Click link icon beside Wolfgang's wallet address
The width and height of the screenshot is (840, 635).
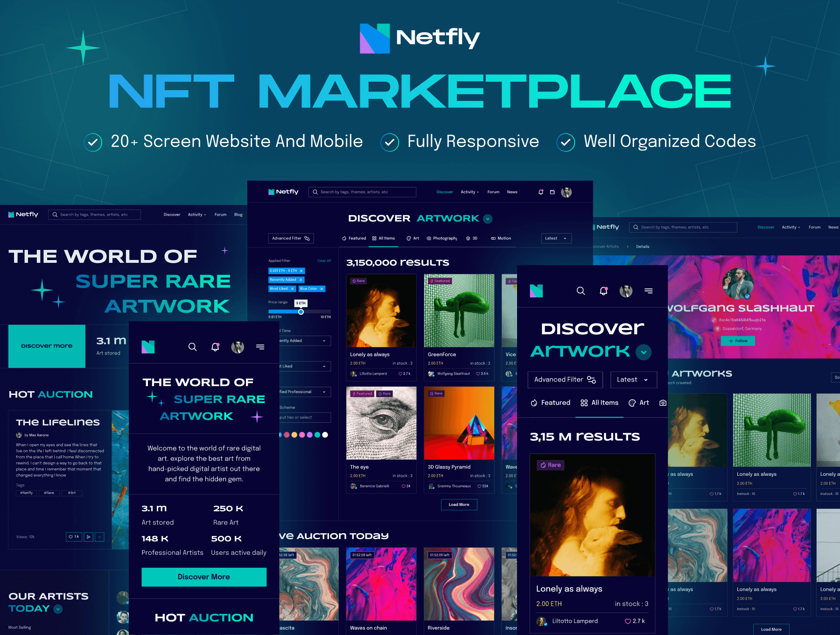[x=714, y=320]
